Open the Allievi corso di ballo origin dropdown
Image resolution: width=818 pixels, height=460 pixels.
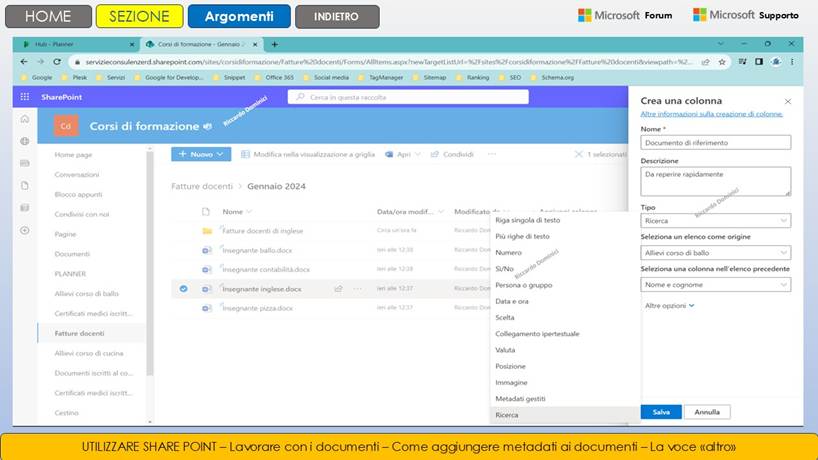coord(715,252)
